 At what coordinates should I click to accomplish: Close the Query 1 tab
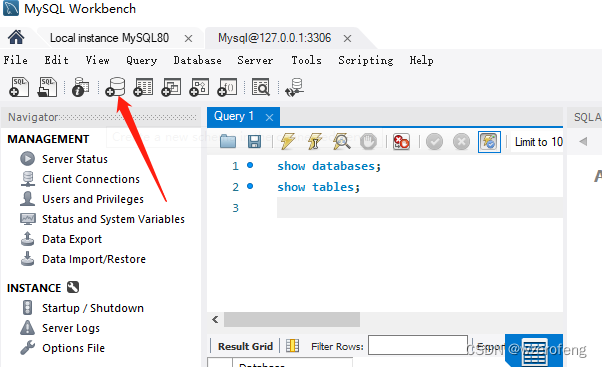[x=270, y=117]
